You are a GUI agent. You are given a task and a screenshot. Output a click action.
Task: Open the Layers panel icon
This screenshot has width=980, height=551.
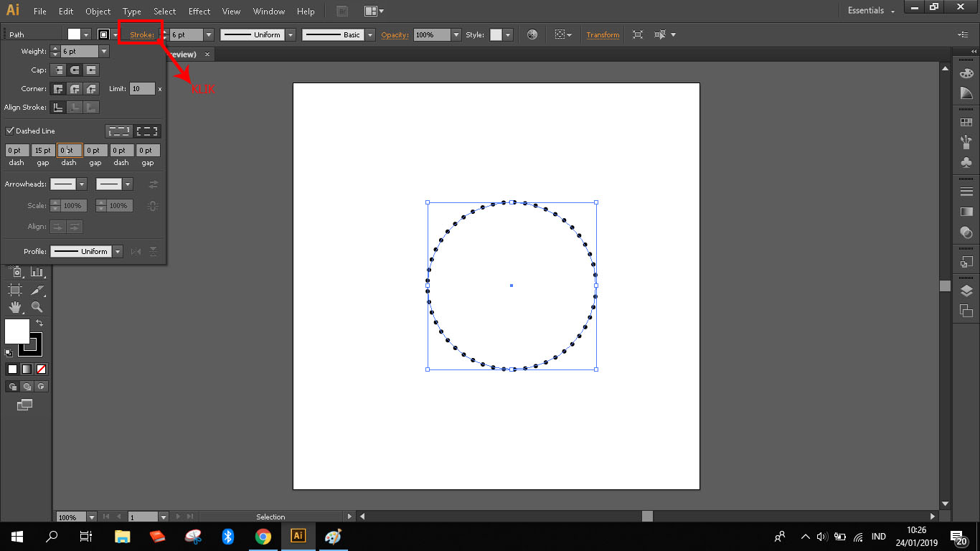pos(966,291)
